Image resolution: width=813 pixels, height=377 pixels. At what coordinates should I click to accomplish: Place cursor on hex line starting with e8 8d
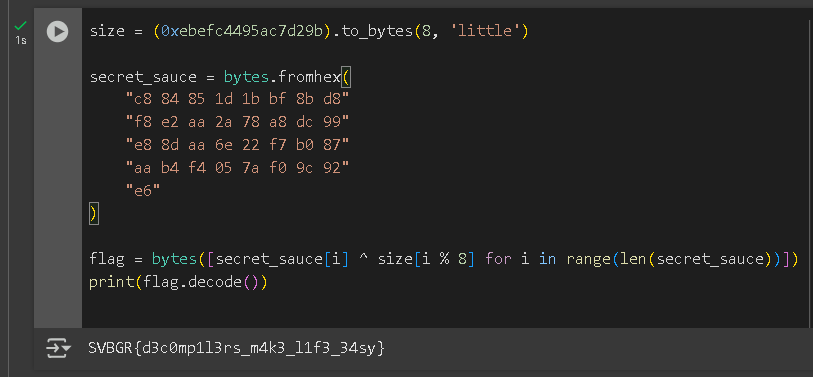tap(237, 146)
